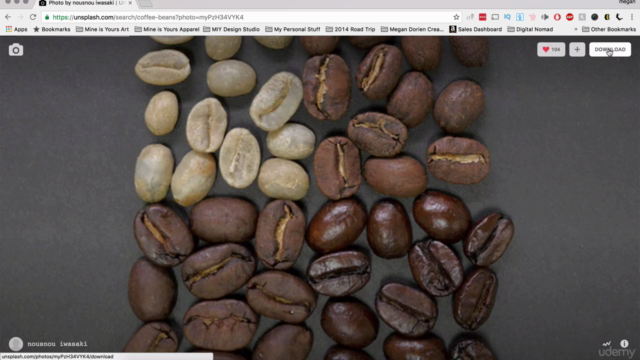This screenshot has width=640, height=360.
Task: Open the nousnou iwasaki photographer link
Action: [x=57, y=344]
